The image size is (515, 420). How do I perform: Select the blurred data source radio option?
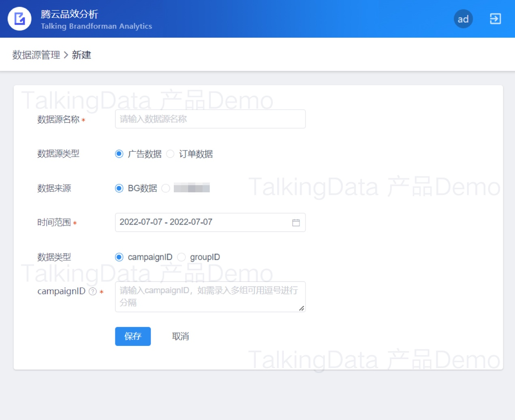coord(165,189)
